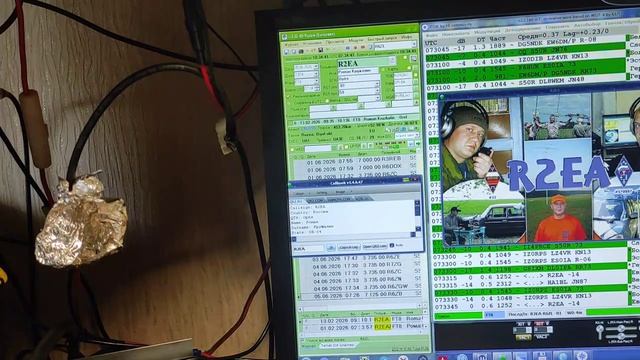Click the Open QRZ.com button in Callbook

[x=375, y=247]
